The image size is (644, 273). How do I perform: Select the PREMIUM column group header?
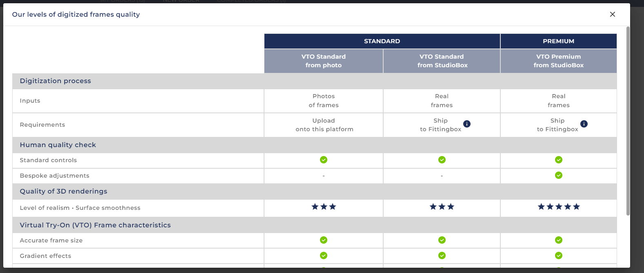pos(558,41)
